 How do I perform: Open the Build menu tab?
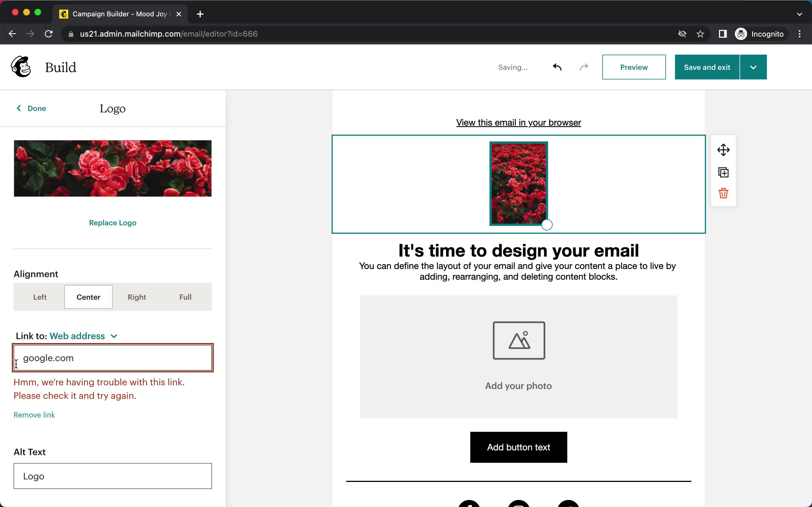coord(60,67)
